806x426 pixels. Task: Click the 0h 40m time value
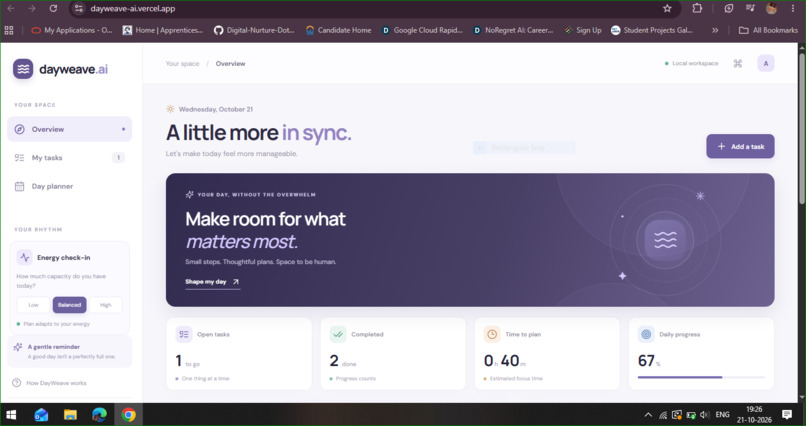505,361
